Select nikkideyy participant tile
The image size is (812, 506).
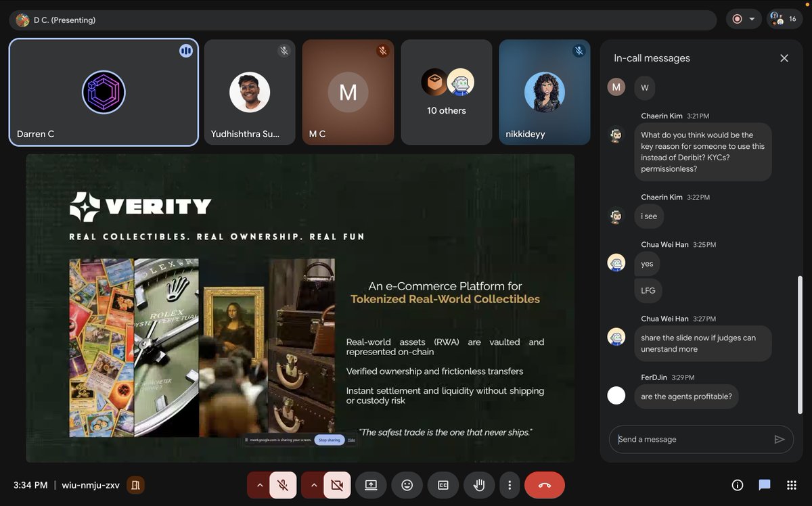(x=545, y=92)
